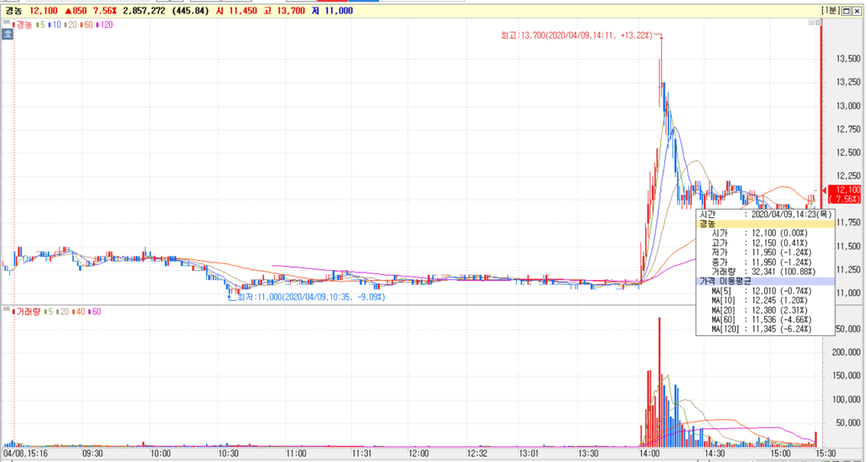The height and width of the screenshot is (462, 868).
Task: Click the 7.56% change rate in header
Action: click(x=105, y=11)
